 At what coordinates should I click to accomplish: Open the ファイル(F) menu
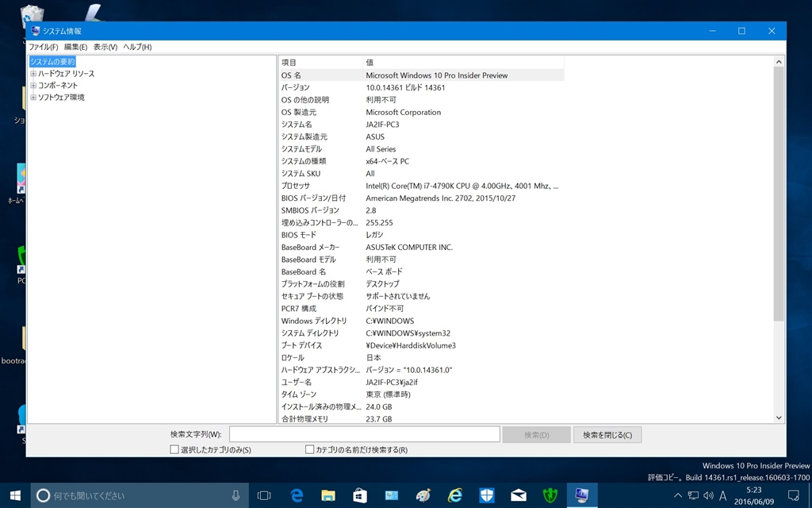[44, 47]
